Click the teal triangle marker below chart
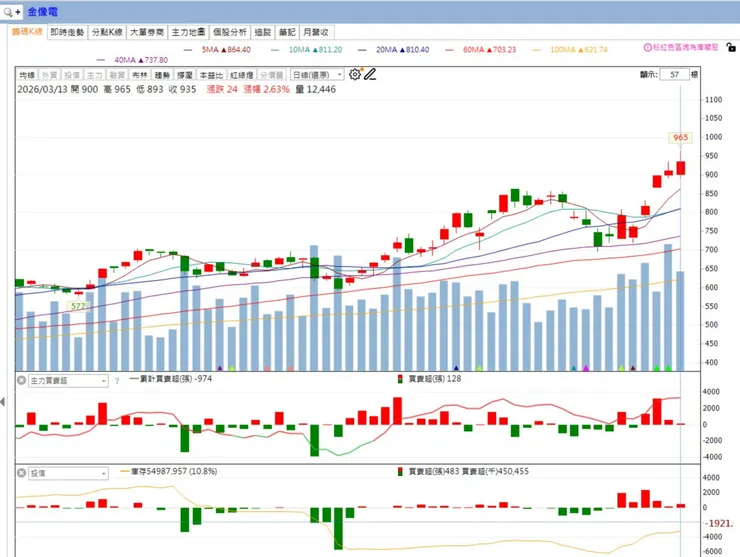The height and width of the screenshot is (557, 740). tap(574, 368)
